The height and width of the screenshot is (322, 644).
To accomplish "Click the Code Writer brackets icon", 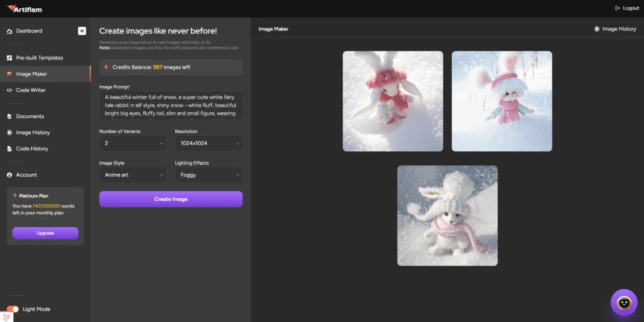I will pos(9,90).
